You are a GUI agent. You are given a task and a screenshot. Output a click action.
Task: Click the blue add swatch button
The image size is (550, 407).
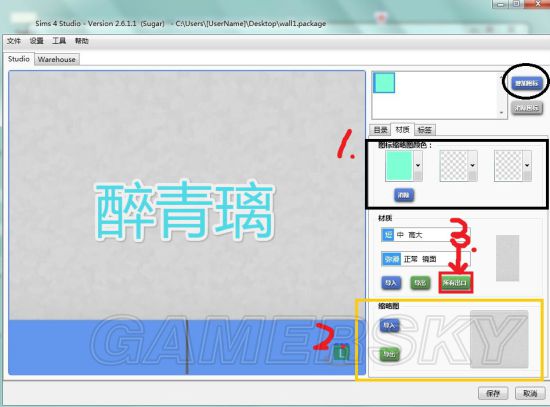(527, 83)
